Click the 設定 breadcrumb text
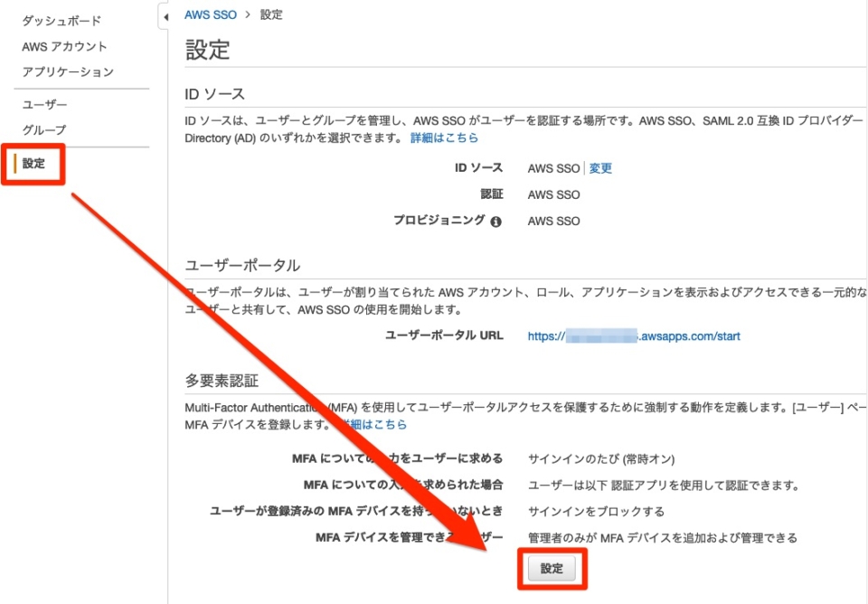 271,15
